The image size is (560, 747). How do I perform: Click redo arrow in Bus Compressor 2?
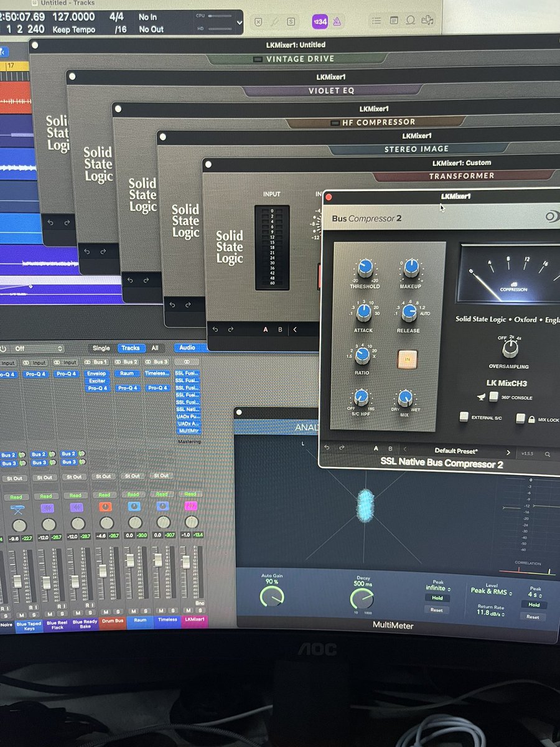342,448
